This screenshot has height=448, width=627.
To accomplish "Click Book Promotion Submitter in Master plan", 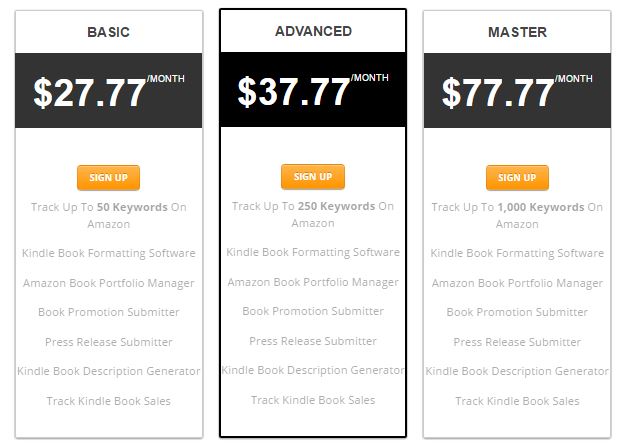I will pos(517,312).
